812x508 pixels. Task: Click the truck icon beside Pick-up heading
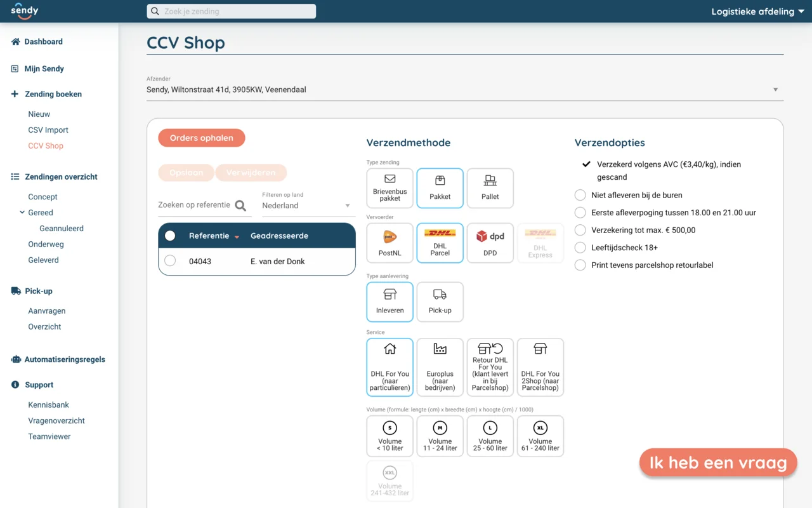tap(16, 291)
